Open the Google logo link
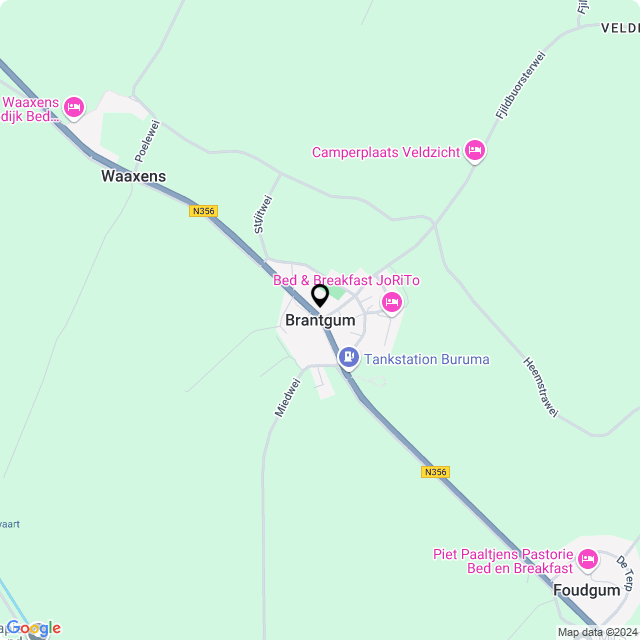This screenshot has height=640, width=640. click(33, 628)
